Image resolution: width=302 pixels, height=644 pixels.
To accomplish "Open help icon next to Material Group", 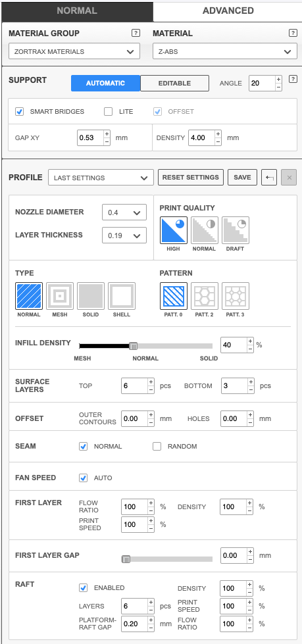I will click(136, 34).
